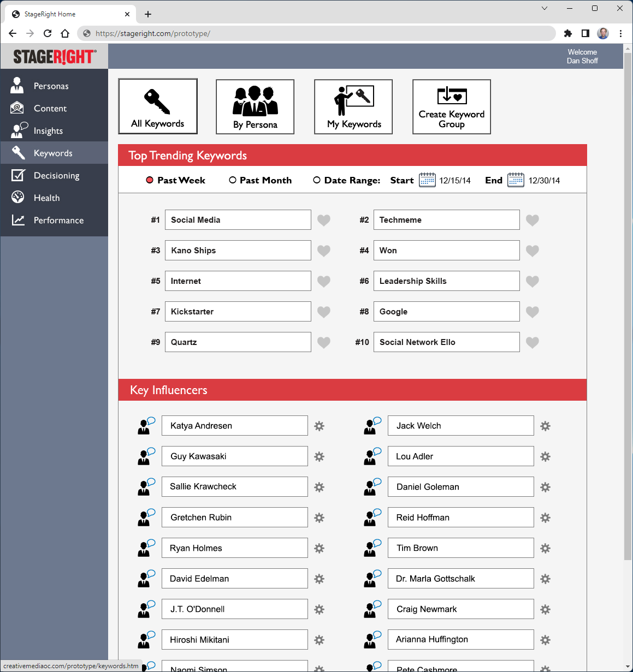Open settings gear for Lou Adler
The height and width of the screenshot is (672, 633).
[546, 456]
